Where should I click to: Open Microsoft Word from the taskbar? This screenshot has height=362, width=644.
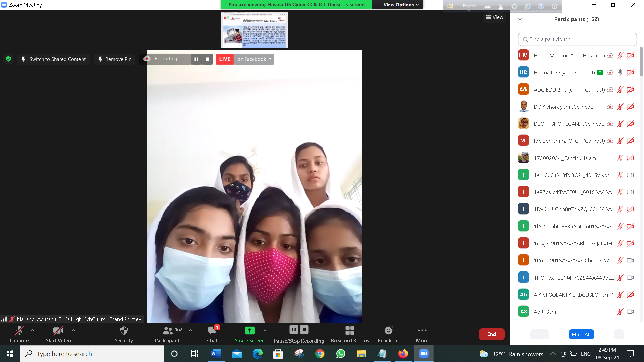pos(216,354)
